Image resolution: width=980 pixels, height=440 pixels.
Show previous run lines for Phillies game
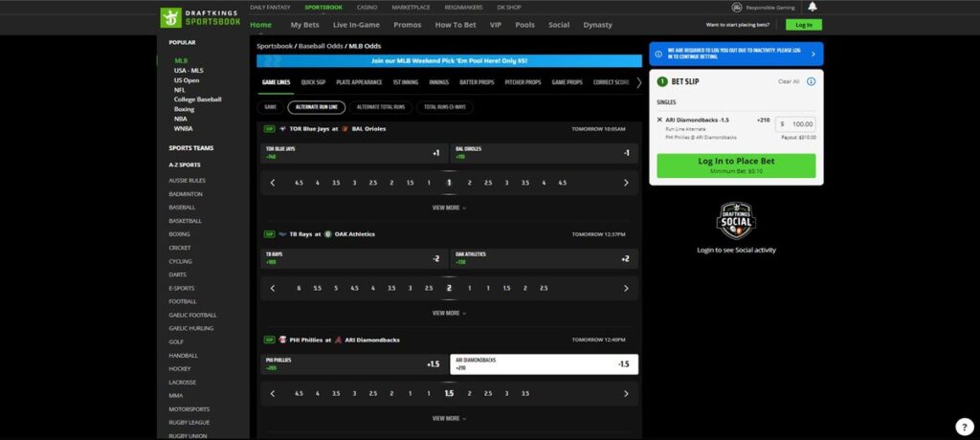click(x=273, y=394)
